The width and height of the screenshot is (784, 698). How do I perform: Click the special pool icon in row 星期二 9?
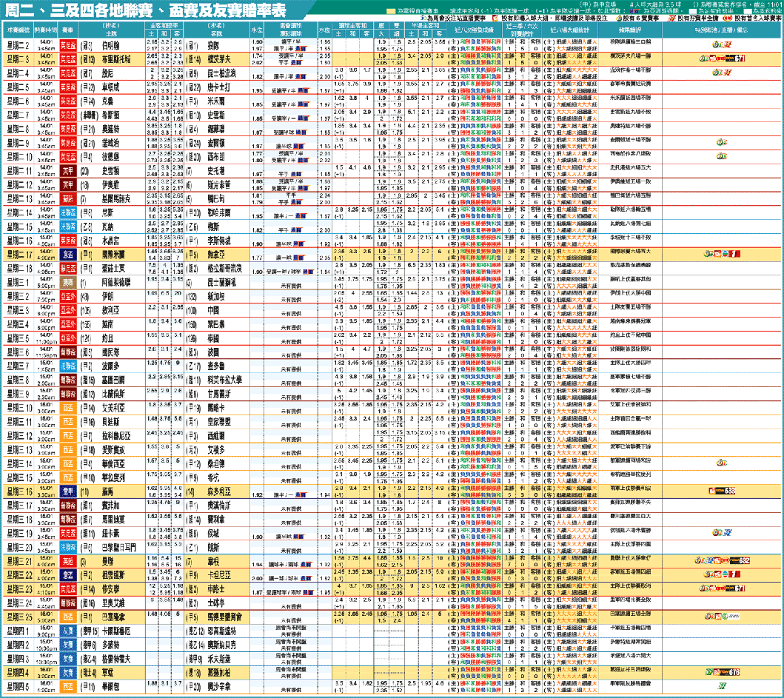(722, 142)
